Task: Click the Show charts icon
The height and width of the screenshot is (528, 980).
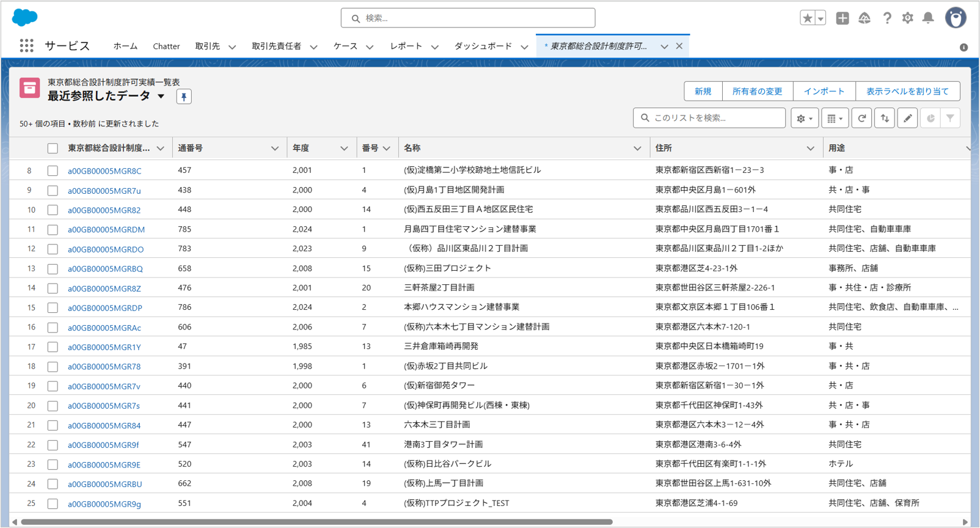Action: (x=931, y=119)
